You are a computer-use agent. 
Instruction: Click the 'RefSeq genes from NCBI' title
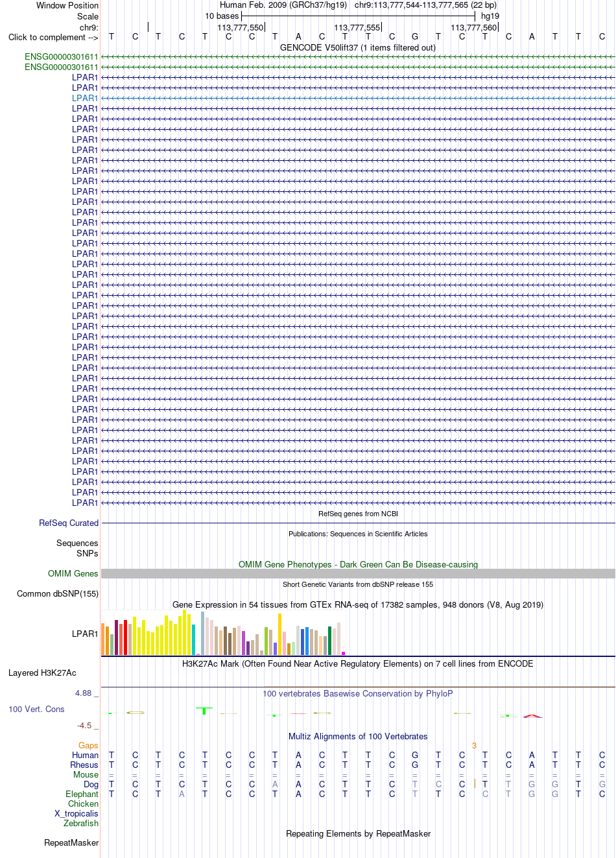pyautogui.click(x=358, y=514)
